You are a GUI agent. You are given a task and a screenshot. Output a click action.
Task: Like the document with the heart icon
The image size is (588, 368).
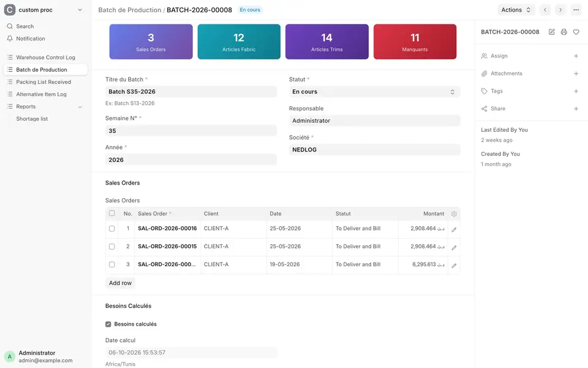576,32
